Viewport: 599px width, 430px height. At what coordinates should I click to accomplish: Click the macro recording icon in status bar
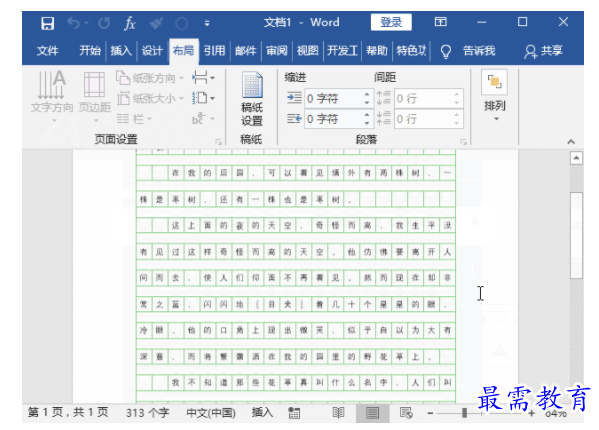click(294, 412)
